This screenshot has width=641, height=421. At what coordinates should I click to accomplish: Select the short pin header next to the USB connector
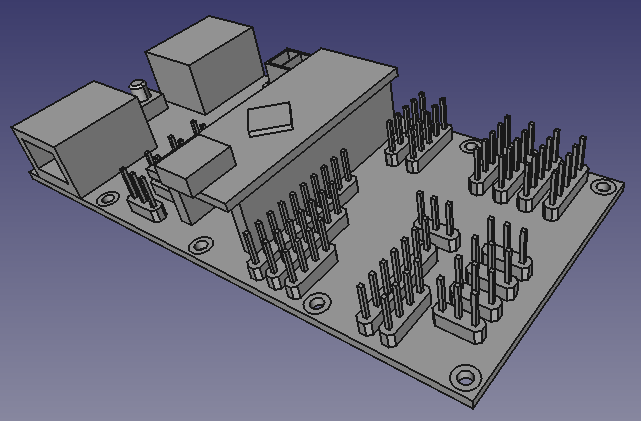pyautogui.click(x=144, y=195)
